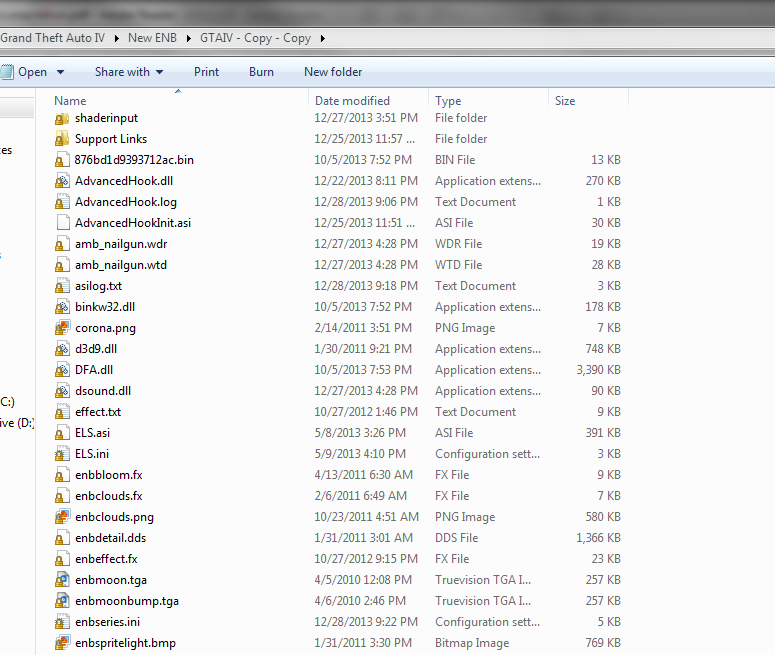Screen dimensions: 775x655
Task: Sort by the Type column header
Action: click(448, 101)
